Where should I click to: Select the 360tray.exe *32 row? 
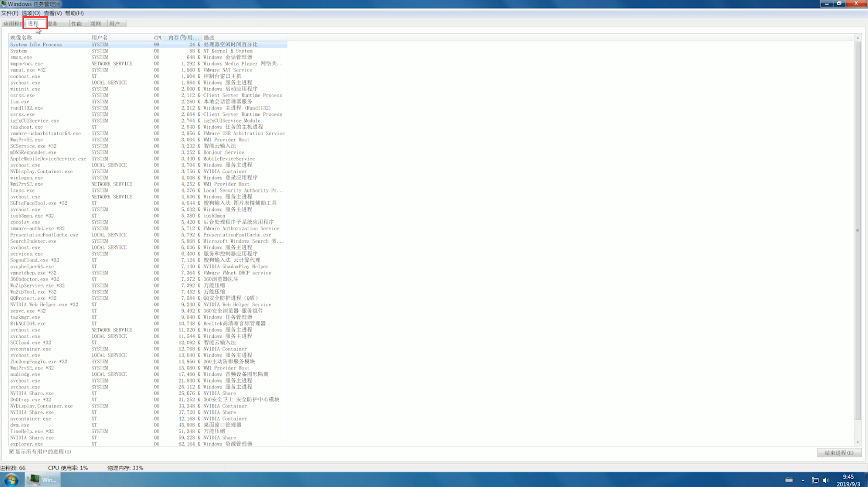point(148,399)
